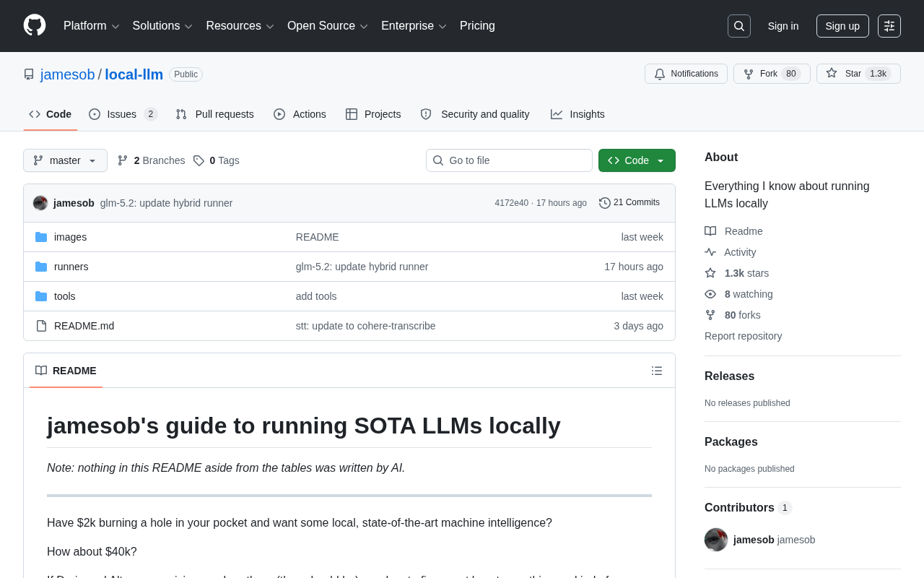This screenshot has height=578, width=924.
Task: Click the tag icon beside Tags
Action: click(199, 160)
